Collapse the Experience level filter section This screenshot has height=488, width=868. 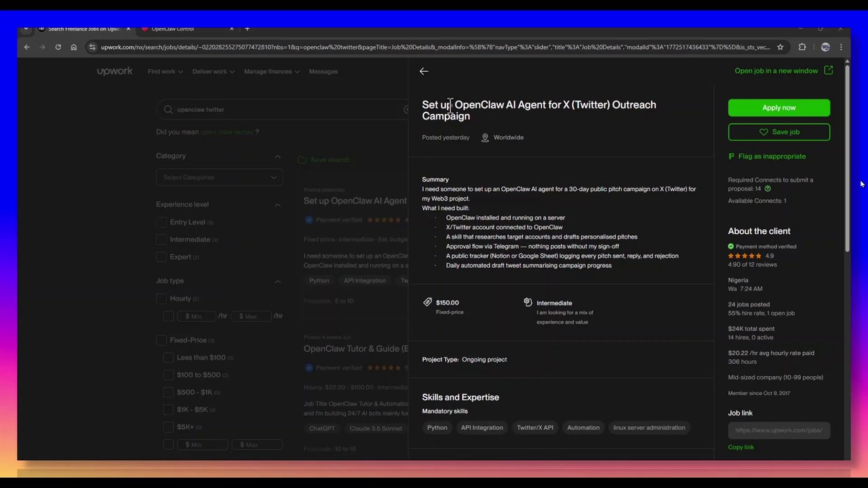coord(277,205)
